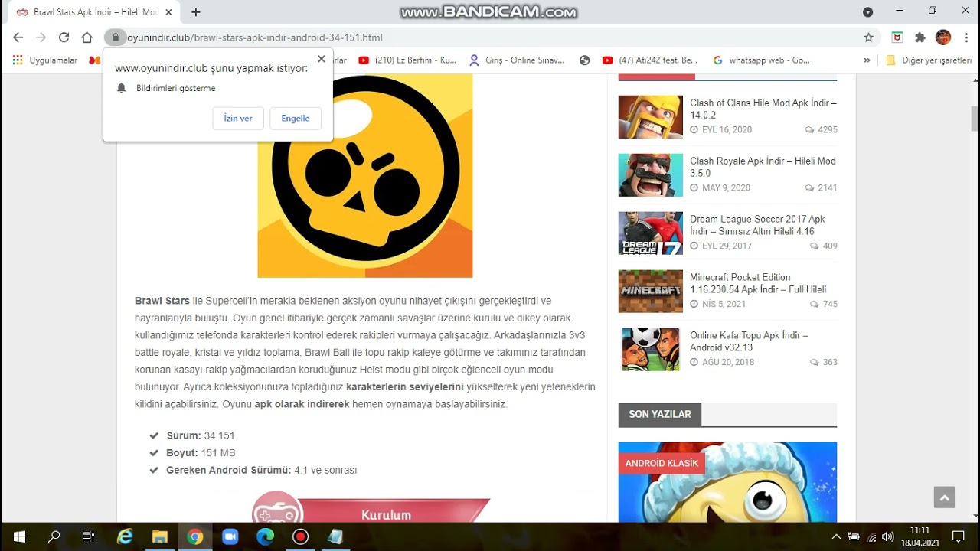Open Windows taskbar search

[54, 537]
